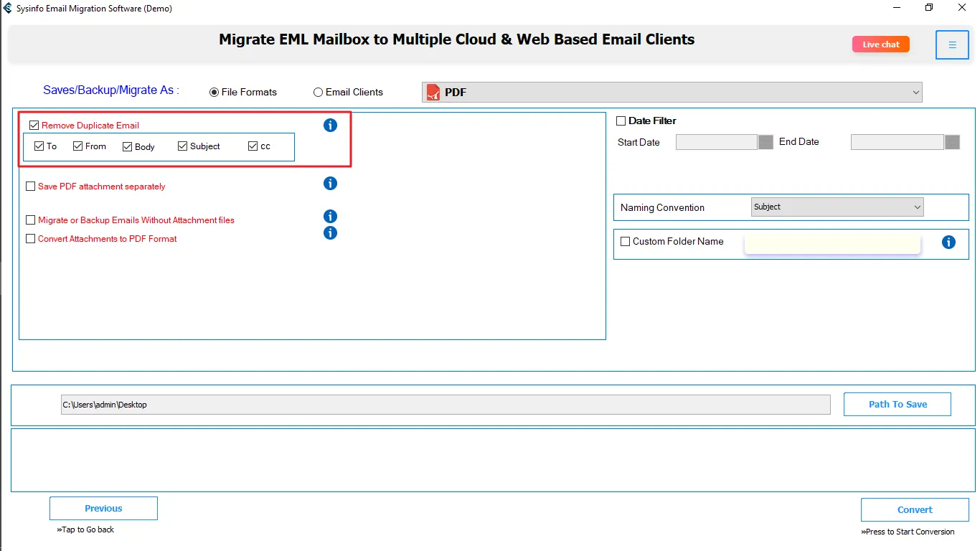Viewport: 980px width, 551px height.
Task: Close the Sysinfo Email Migration window
Action: click(962, 8)
